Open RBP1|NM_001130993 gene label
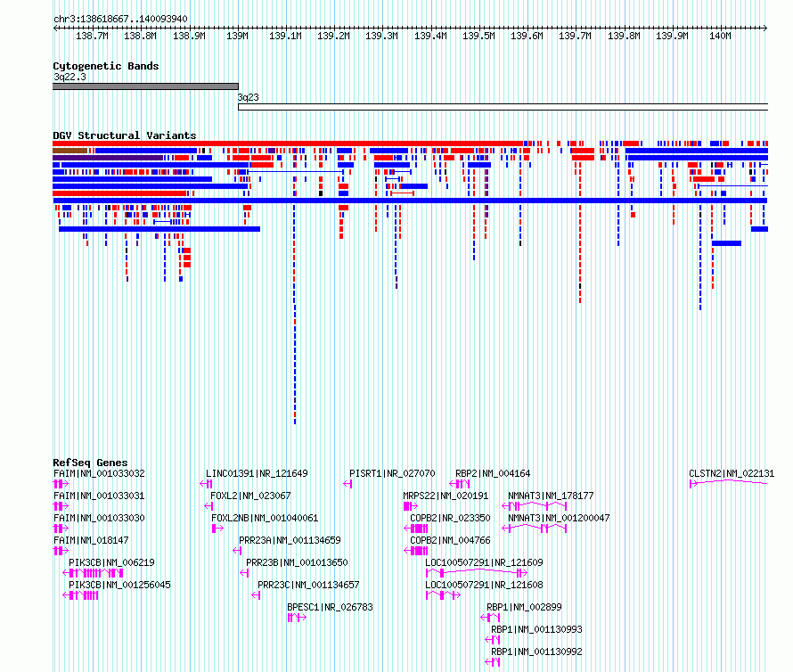Screen dimensions: 793x672 [x=536, y=629]
